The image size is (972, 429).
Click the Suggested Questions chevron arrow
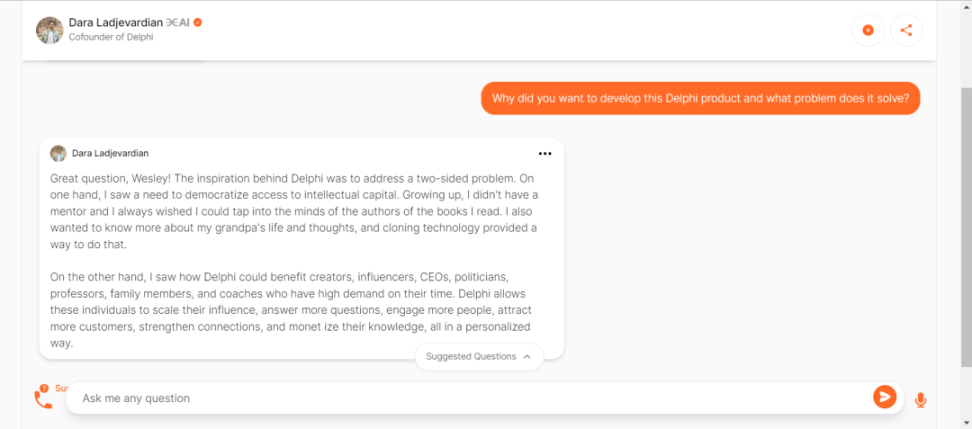(x=527, y=356)
